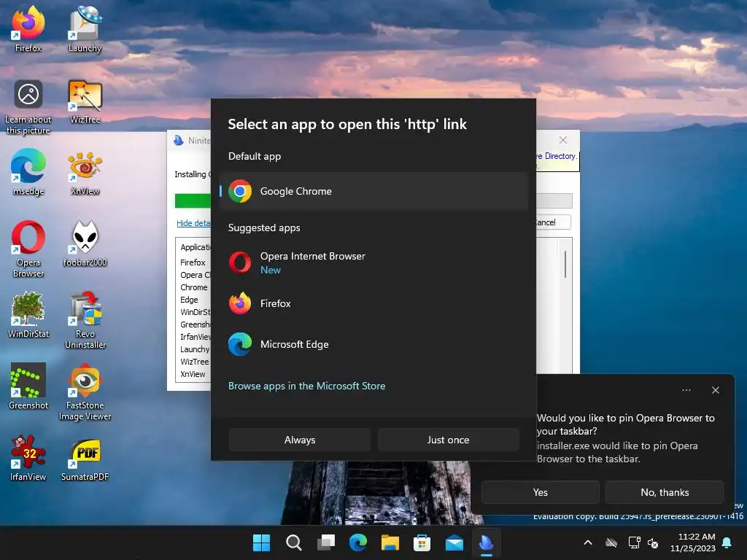Screen dimensions: 747x560
Task: Open the Greenshot desktop shortcut
Action: (x=28, y=386)
